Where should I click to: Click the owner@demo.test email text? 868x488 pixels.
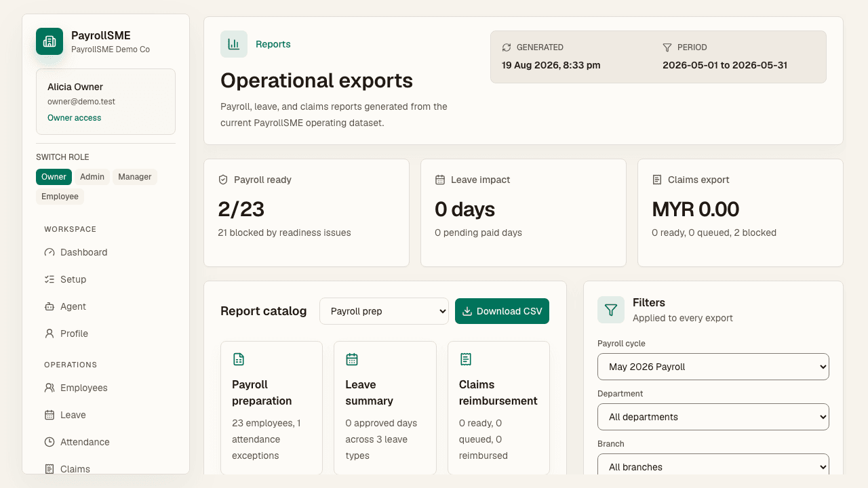[81, 102]
